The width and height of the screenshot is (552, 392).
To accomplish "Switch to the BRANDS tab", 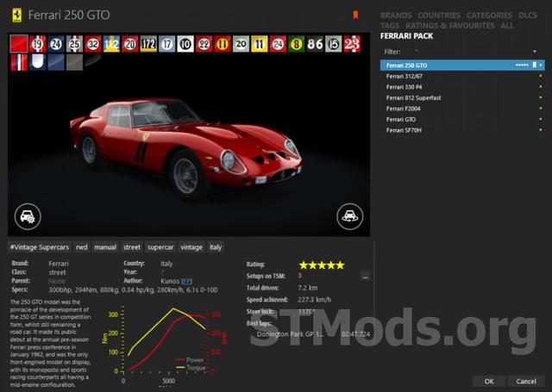I will coord(396,16).
